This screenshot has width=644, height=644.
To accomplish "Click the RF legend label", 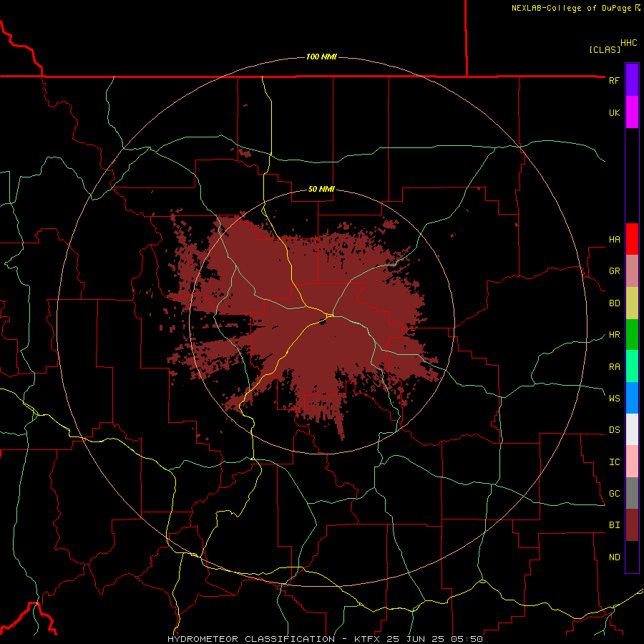I will pyautogui.click(x=614, y=80).
